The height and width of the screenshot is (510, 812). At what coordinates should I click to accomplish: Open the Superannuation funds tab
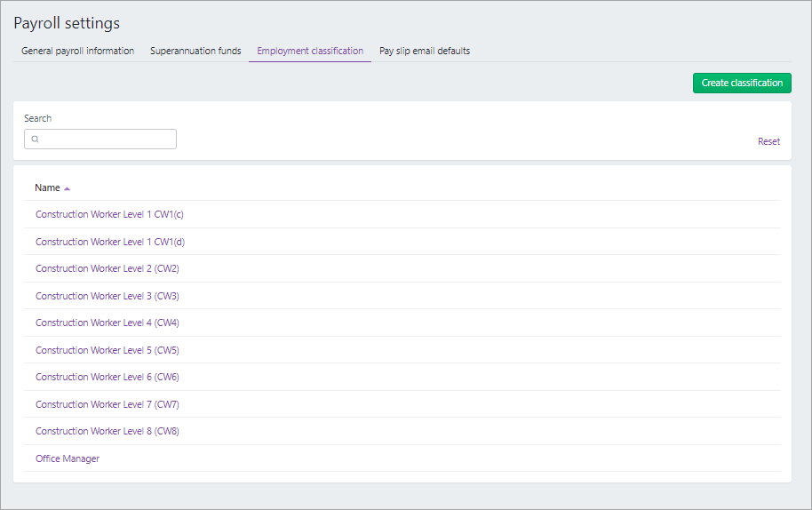click(195, 51)
